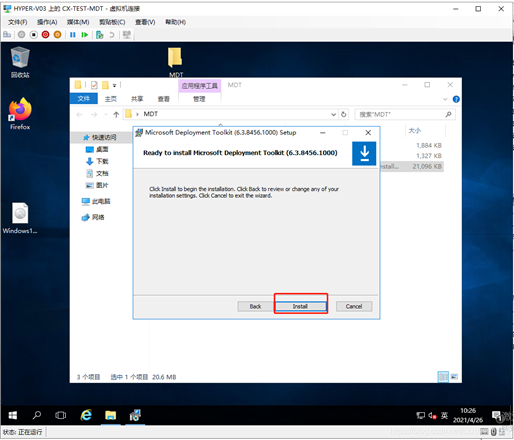The width and height of the screenshot is (514, 440).
Task: Click the Back button in MDT Setup
Action: coord(255,306)
